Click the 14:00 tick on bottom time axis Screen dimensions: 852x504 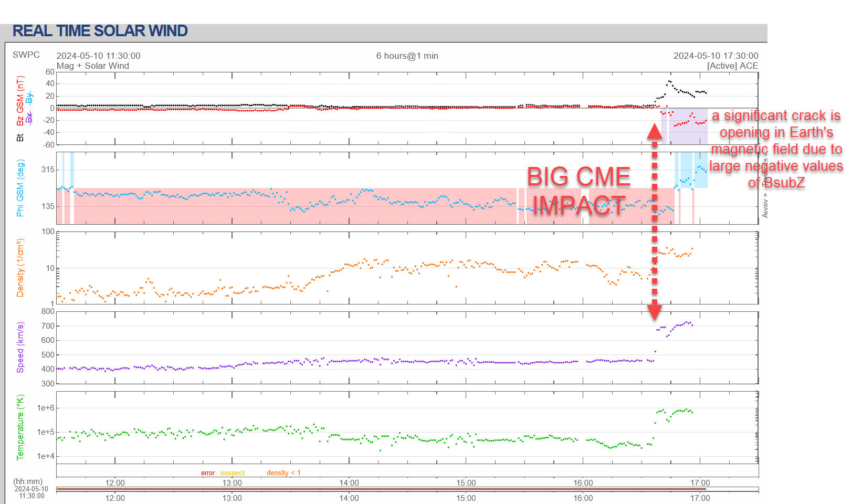click(x=349, y=498)
